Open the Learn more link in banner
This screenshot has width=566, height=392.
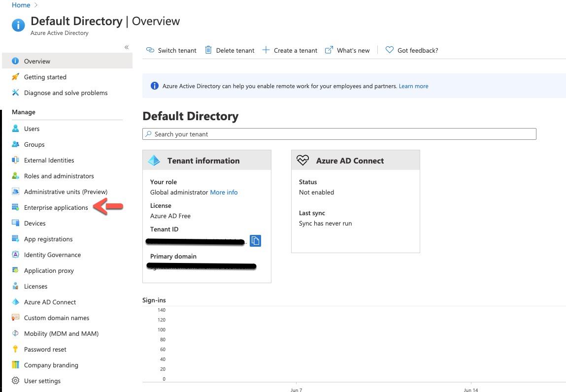[413, 86]
